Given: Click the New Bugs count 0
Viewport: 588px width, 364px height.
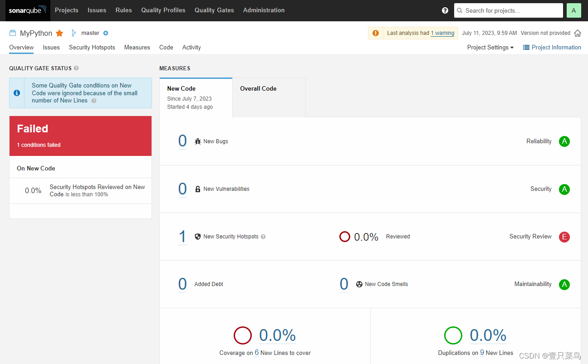Looking at the screenshot, I should tap(182, 141).
